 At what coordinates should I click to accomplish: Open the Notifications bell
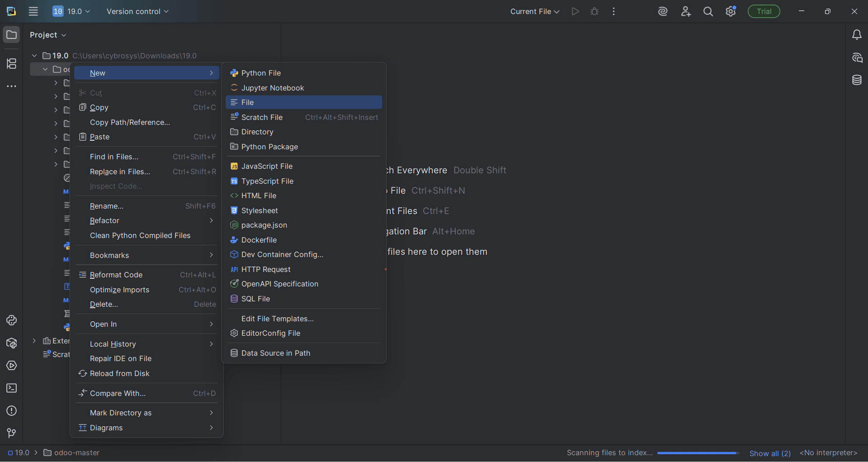(857, 35)
